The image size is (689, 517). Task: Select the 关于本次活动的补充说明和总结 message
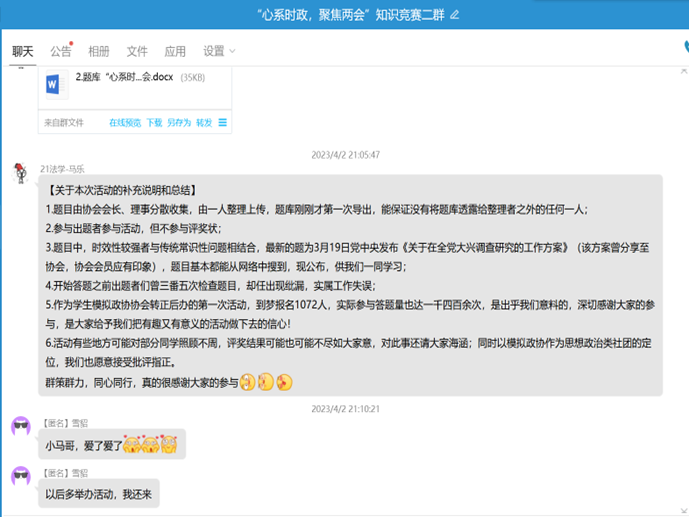pos(350,286)
